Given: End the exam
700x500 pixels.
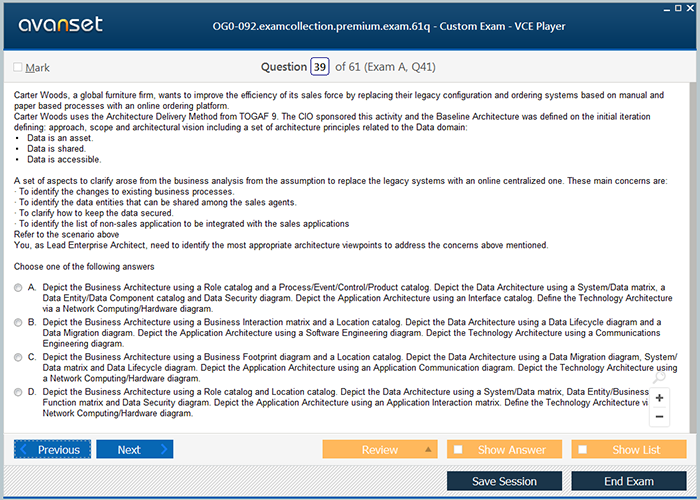Looking at the screenshot, I should point(629,481).
